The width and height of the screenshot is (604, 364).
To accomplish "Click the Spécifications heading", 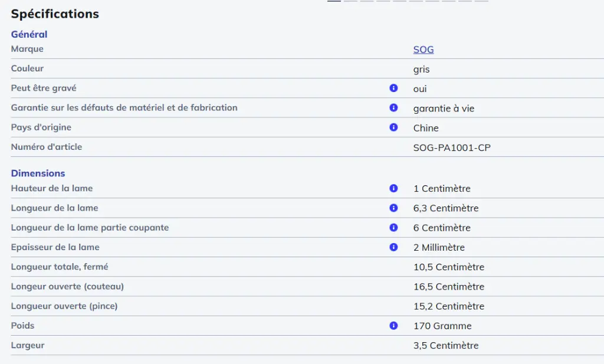I will (55, 14).
